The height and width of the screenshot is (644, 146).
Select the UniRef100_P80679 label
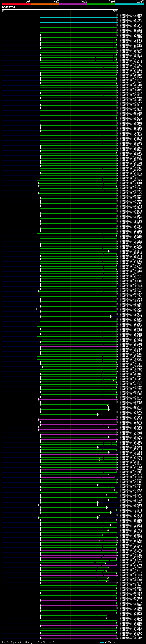tap(131, 342)
